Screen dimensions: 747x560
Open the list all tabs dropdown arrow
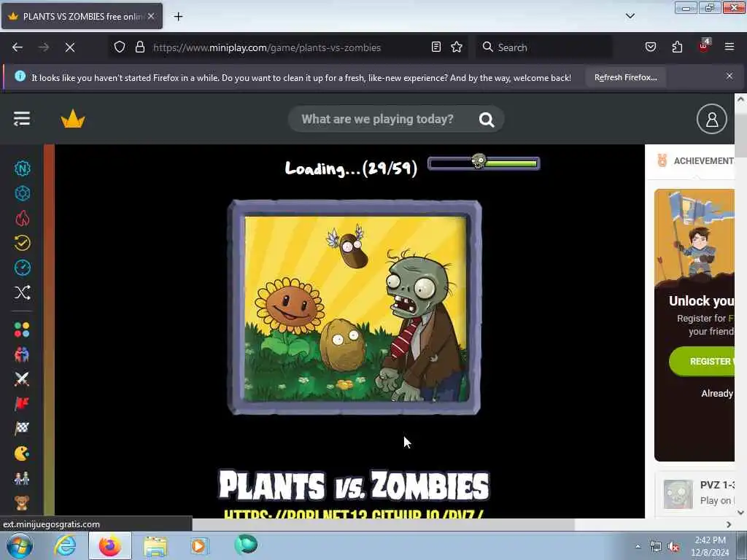630,16
